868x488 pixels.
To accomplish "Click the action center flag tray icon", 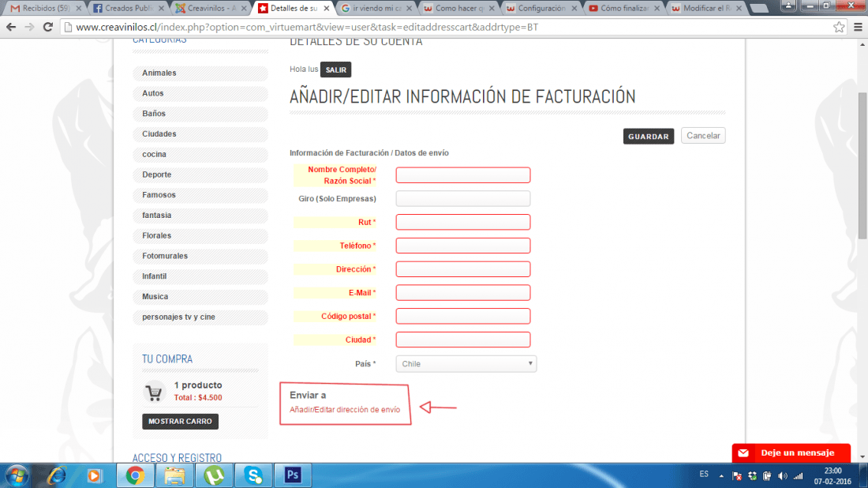I will (x=737, y=476).
